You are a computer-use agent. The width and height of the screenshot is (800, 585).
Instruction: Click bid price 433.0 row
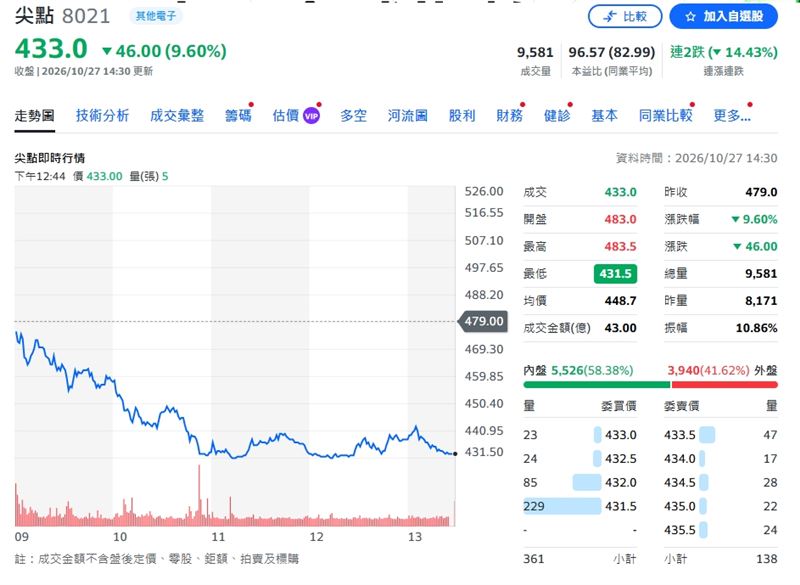tap(580, 435)
